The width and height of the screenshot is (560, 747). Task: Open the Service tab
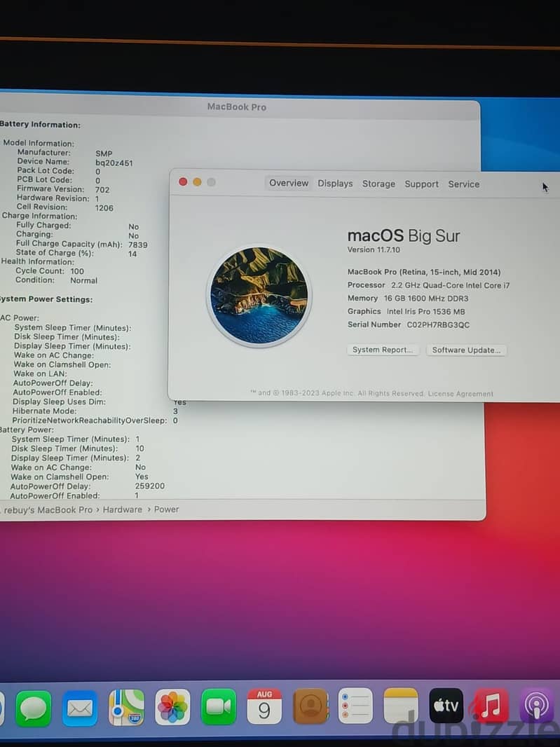464,184
